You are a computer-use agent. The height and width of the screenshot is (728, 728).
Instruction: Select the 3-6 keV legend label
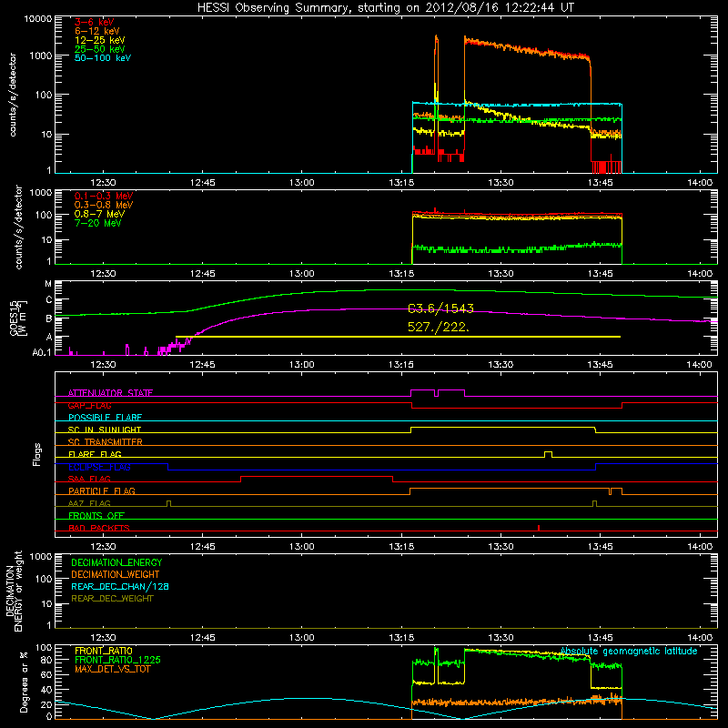(x=95, y=22)
